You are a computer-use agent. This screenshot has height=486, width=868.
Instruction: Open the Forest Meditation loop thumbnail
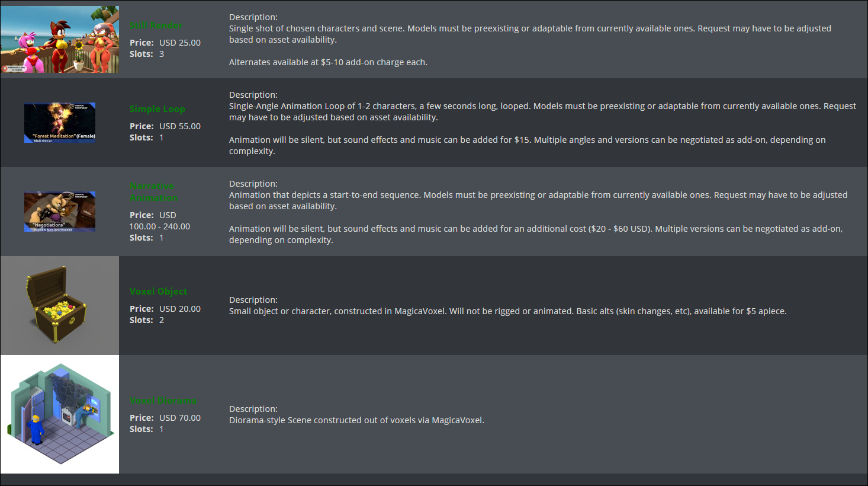(60, 123)
